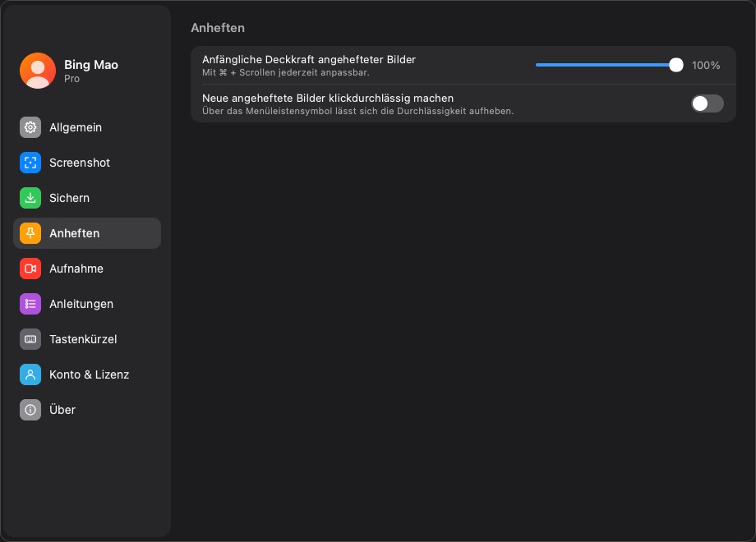Select the Anheften sidebar label
Viewport: 756px width, 542px height.
[74, 233]
